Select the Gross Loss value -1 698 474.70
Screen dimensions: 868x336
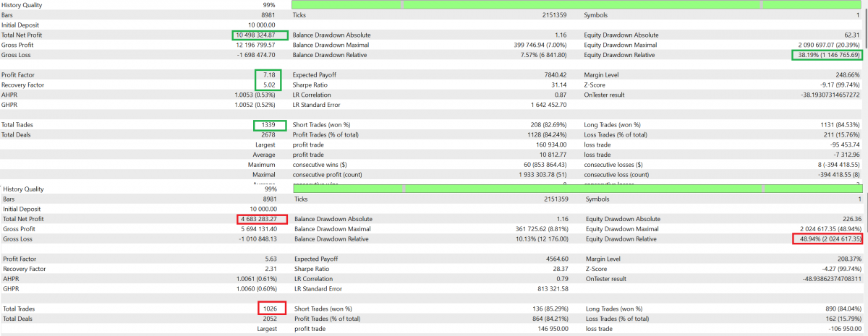[x=255, y=55]
